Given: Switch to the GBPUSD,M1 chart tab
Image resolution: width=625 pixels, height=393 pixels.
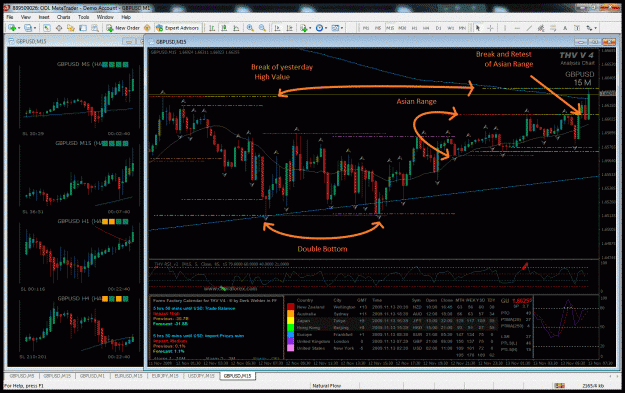Looking at the screenshot, I should [x=92, y=376].
